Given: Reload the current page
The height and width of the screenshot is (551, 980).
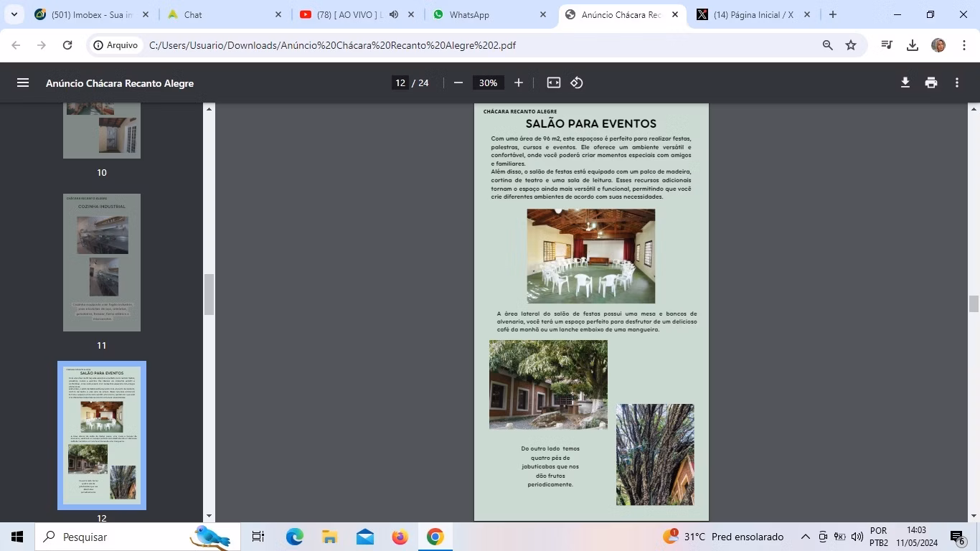Looking at the screenshot, I should (x=67, y=45).
